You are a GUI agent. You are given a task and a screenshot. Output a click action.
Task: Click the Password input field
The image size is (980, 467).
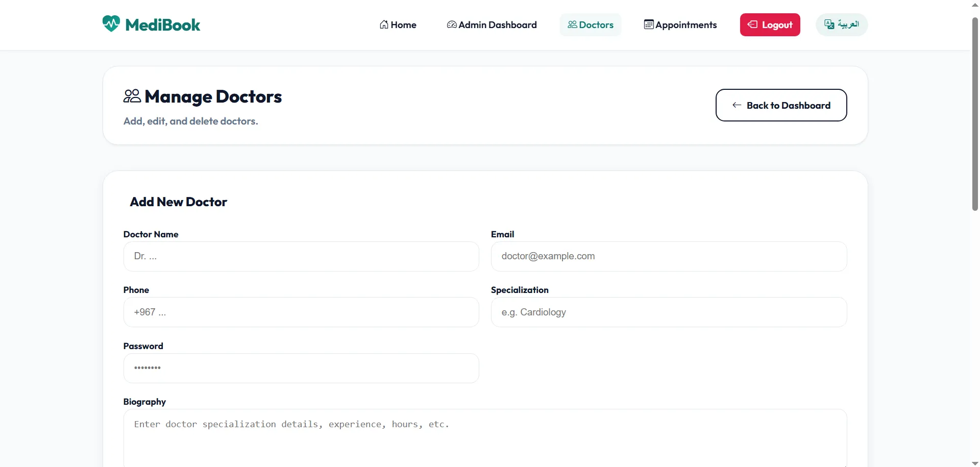[301, 368]
